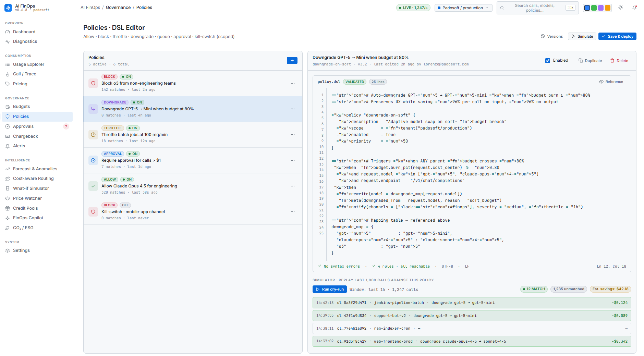Toggle ON badge of Downgrade GPT-5 policy
The image size is (644, 356).
tap(137, 102)
